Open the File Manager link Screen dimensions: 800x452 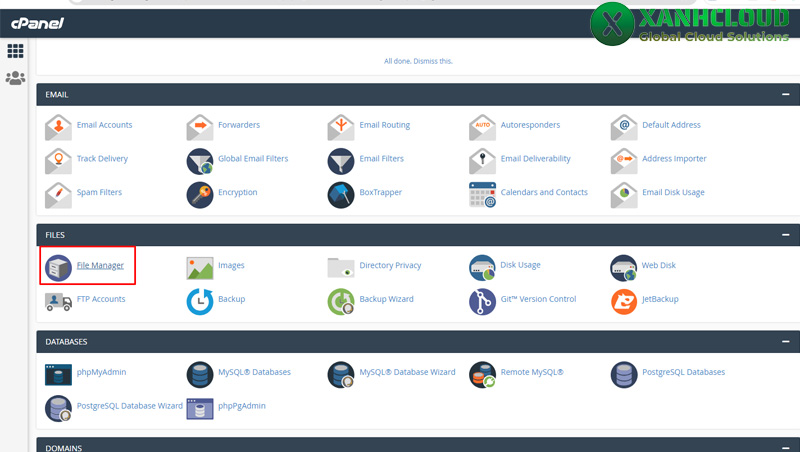[x=100, y=265]
